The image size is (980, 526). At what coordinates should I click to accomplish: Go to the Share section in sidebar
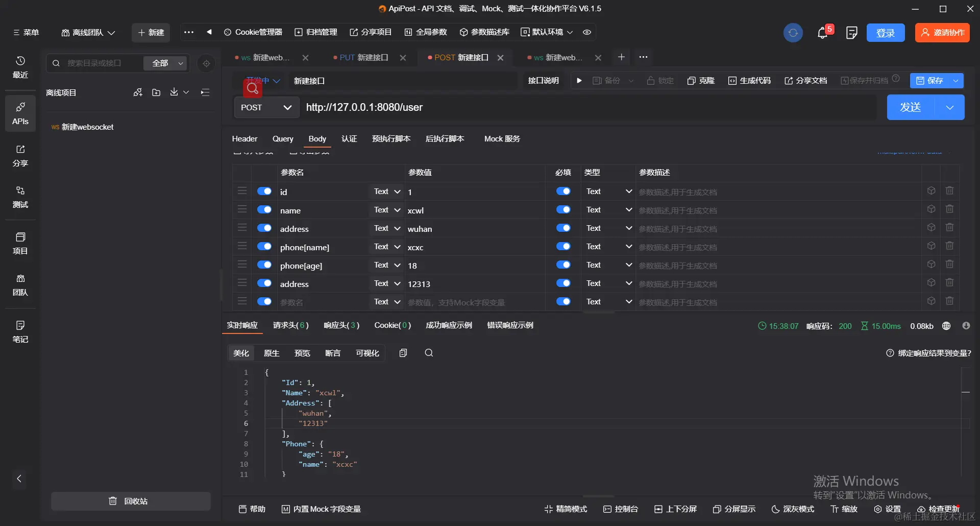pos(20,156)
